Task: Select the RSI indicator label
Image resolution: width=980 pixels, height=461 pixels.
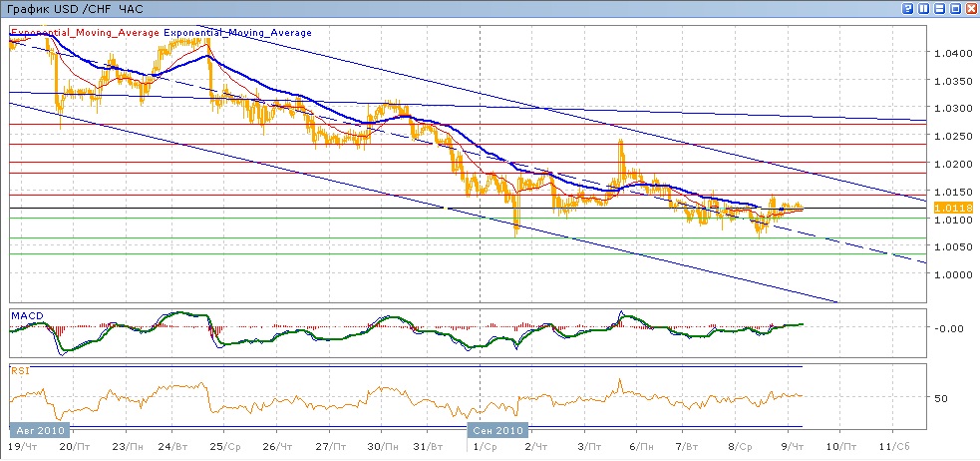Action: click(x=19, y=370)
